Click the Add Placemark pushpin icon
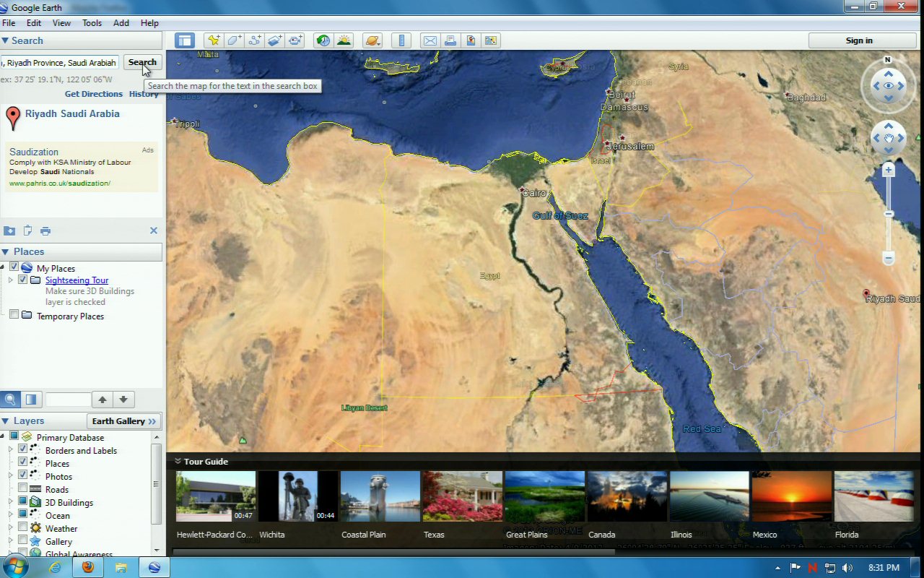Screen dimensions: 924x578 pos(213,40)
